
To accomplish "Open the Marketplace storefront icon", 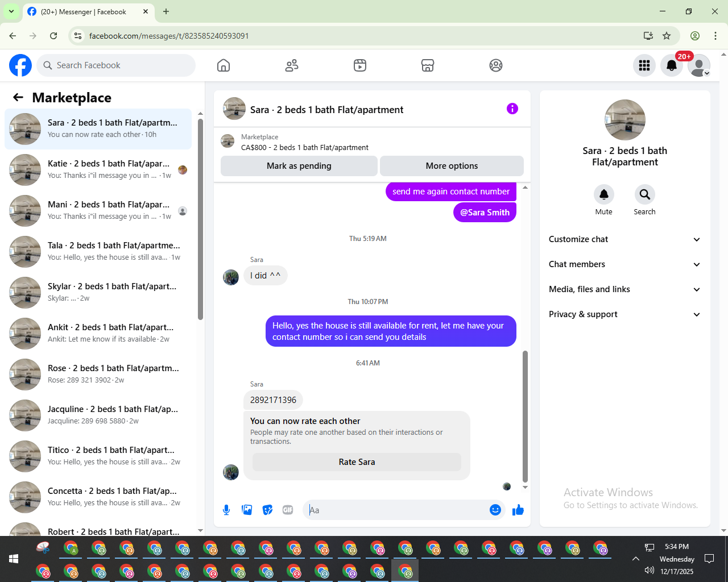I will click(428, 65).
